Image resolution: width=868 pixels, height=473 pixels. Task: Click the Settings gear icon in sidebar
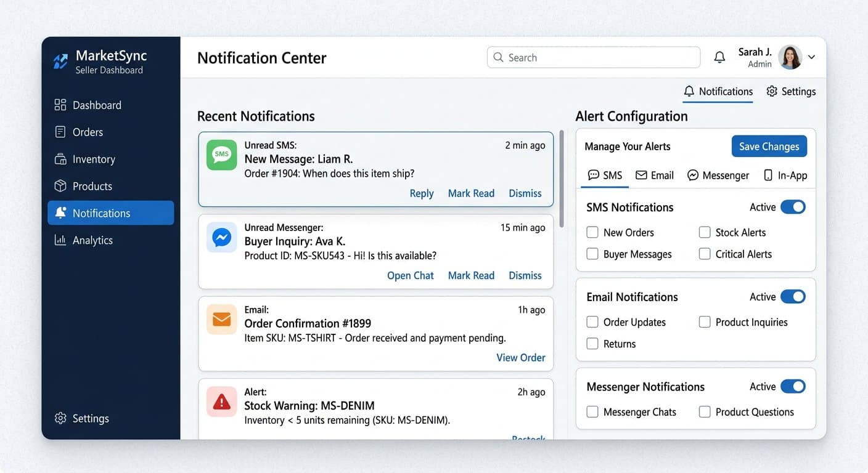60,418
